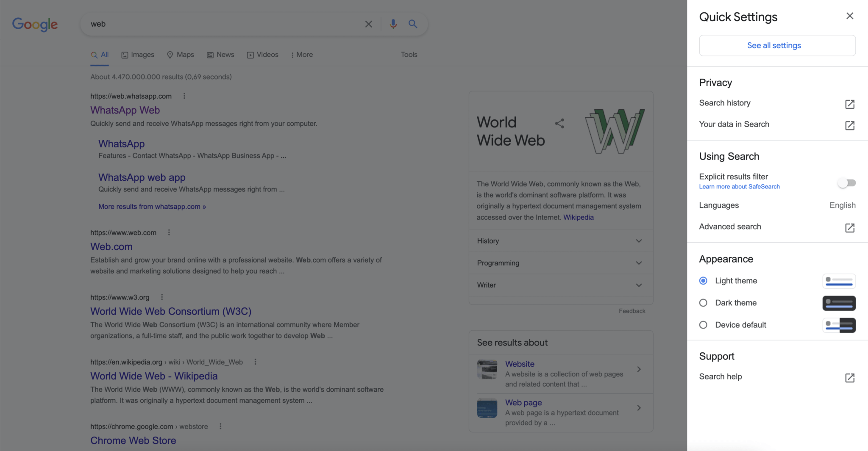This screenshot has width=868, height=451.
Task: Start a voice search with the microphone icon
Action: tap(392, 24)
